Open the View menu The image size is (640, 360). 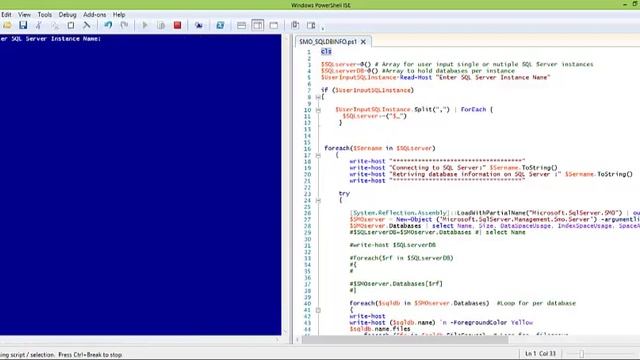[24, 15]
